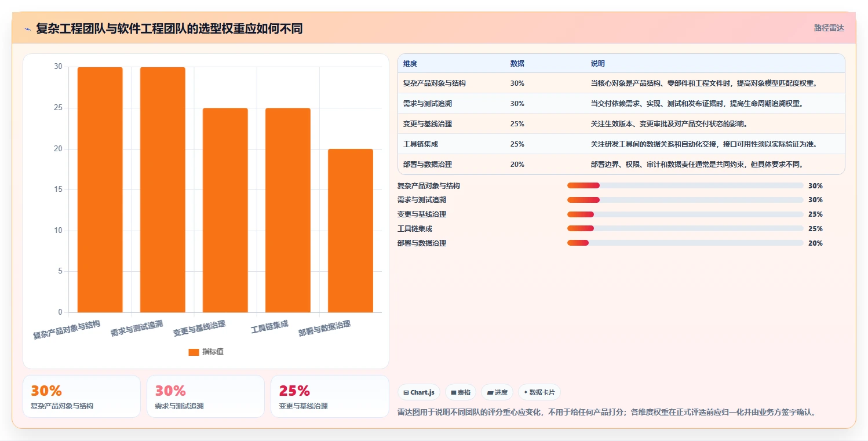This screenshot has width=868, height=441.
Task: Click the 30% value beside 复杂产品对象与结构 progress
Action: point(815,186)
